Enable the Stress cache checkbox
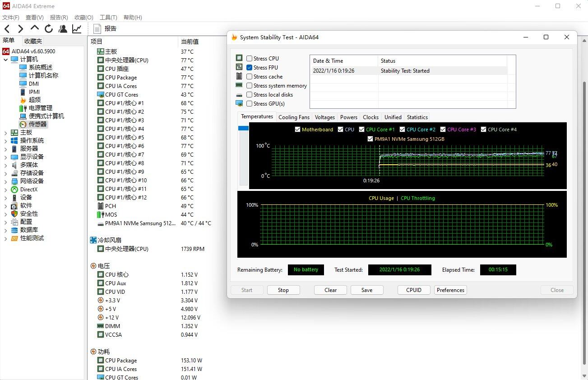The width and height of the screenshot is (588, 380). pyautogui.click(x=249, y=76)
